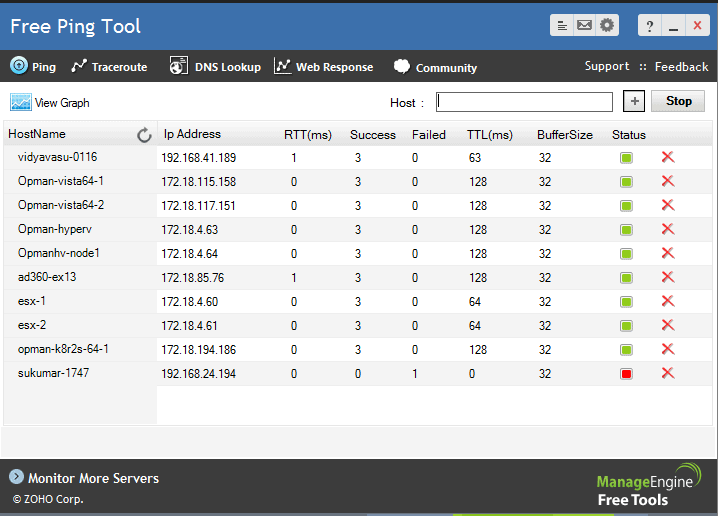
Task: Select the Opman-hyperv host name
Action: pyautogui.click(x=54, y=229)
